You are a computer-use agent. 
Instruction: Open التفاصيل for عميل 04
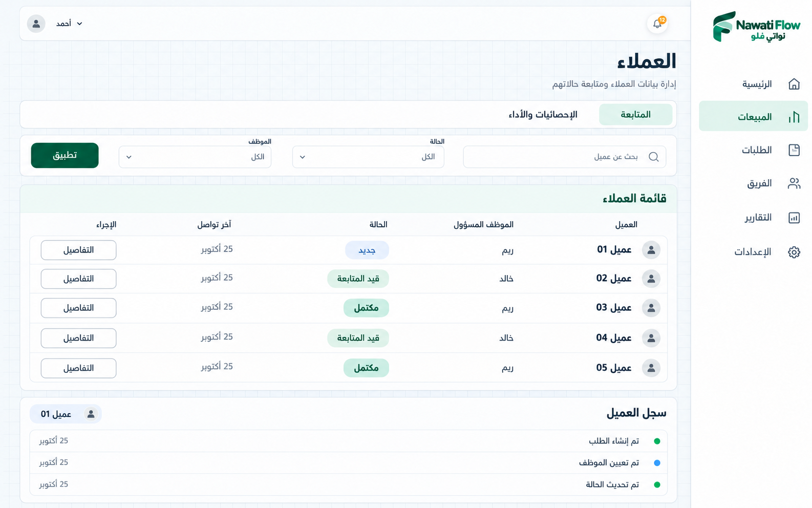[78, 338]
